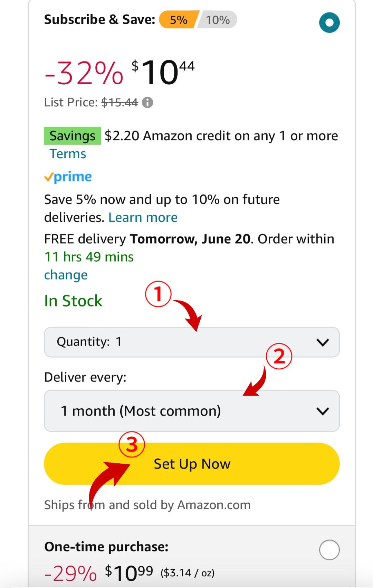Click the red circled number 3 marker

coord(132,444)
